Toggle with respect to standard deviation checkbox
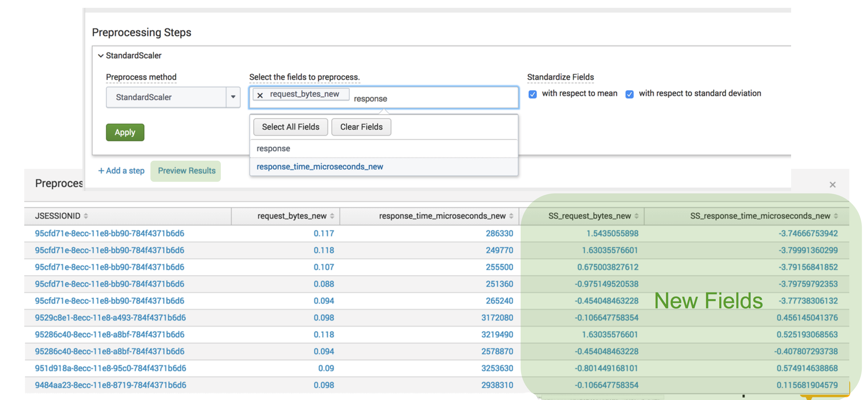868x400 pixels. tap(629, 94)
